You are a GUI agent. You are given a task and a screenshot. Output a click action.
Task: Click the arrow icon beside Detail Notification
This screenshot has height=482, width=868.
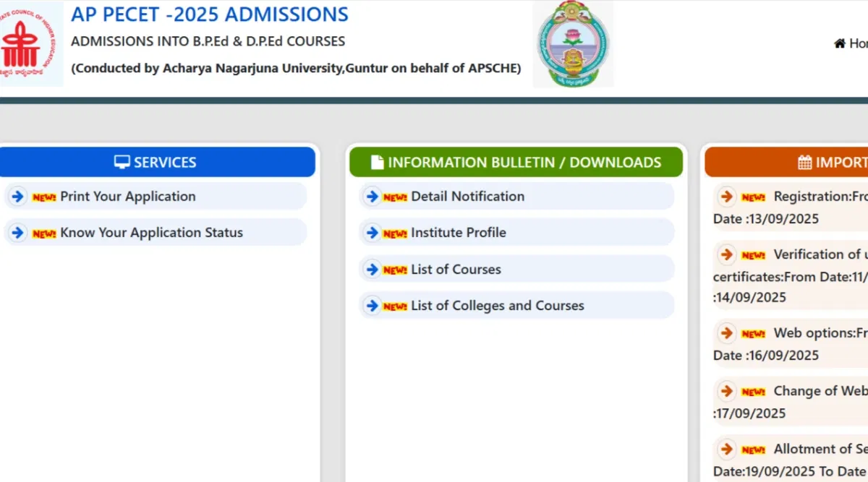(373, 197)
